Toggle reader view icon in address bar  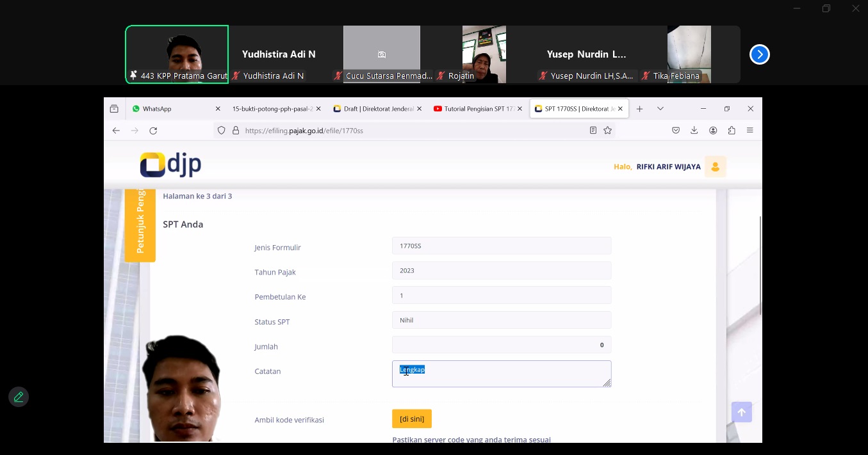pyautogui.click(x=593, y=131)
